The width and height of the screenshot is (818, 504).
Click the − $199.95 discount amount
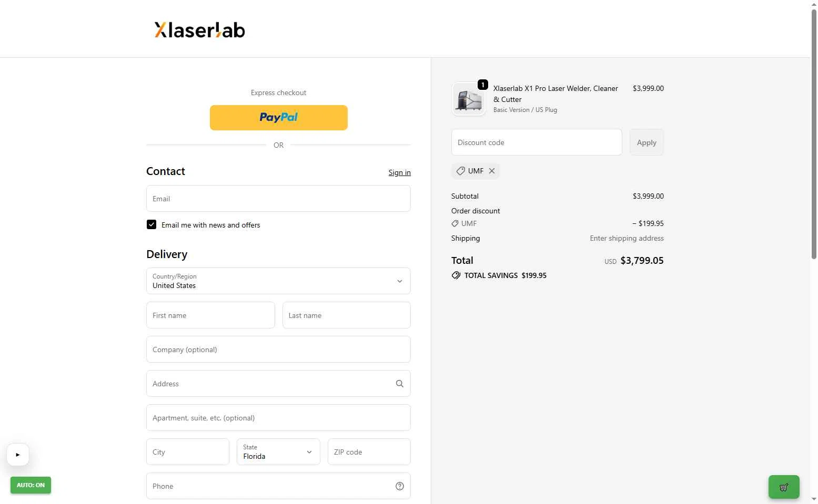(648, 223)
